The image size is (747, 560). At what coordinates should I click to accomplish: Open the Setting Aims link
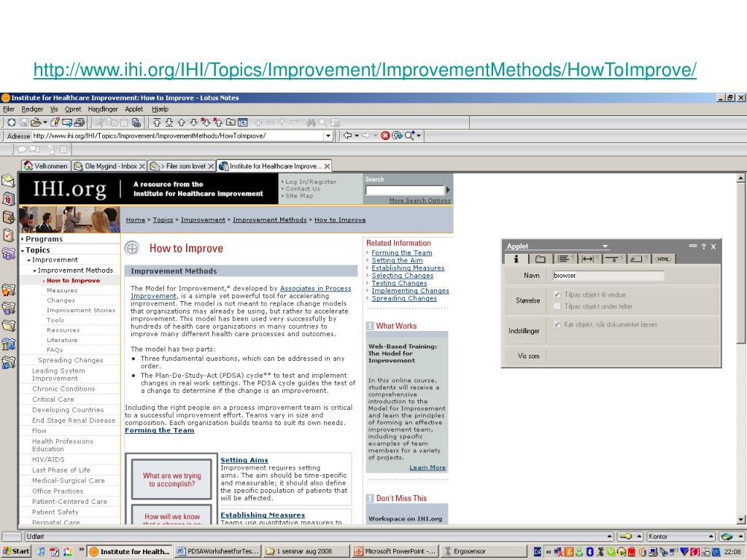point(244,460)
